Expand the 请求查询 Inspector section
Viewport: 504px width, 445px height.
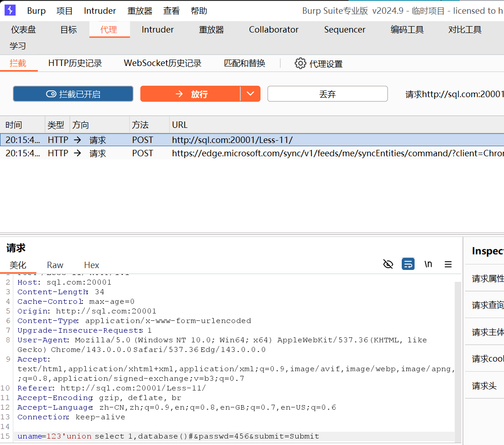pos(484,305)
